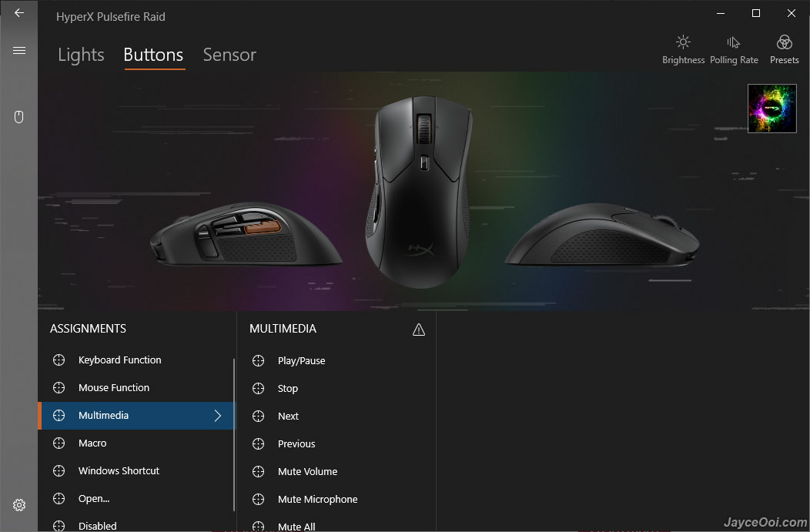Screen dimensions: 810x532
Task: Open the hamburger menu icon
Action: 19,50
